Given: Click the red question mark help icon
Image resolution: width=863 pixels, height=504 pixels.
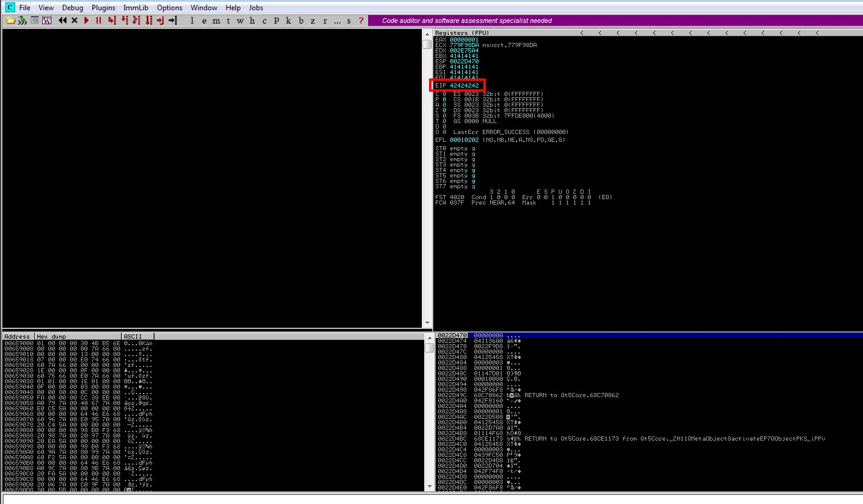Looking at the screenshot, I should (x=361, y=21).
